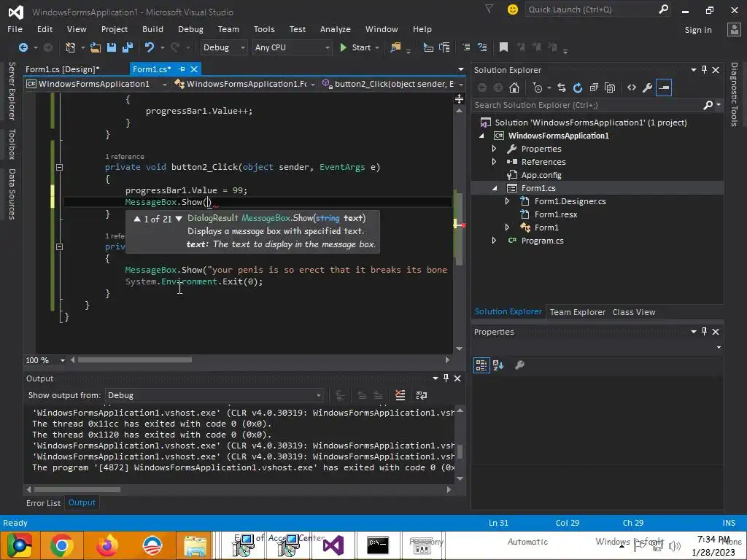The height and width of the screenshot is (560, 747).
Task: Open the Build menu
Action: (152, 29)
